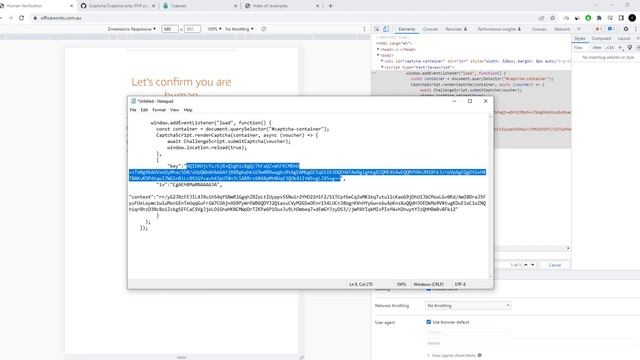
Task: Open DevTools customize kebab menu
Action: 636,29
